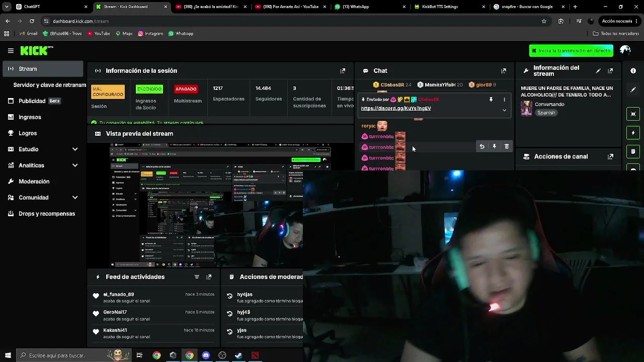The height and width of the screenshot is (362, 644).
Task: Open the Instagram bookmark
Action: coord(150,34)
